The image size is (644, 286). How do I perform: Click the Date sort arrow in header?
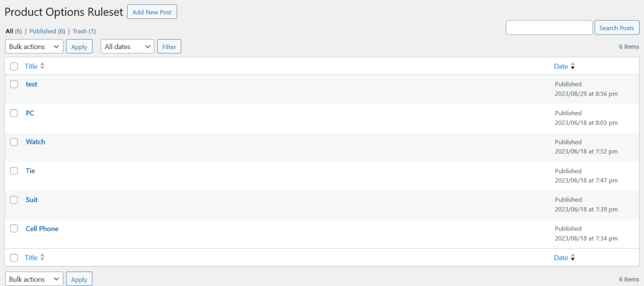click(x=572, y=66)
